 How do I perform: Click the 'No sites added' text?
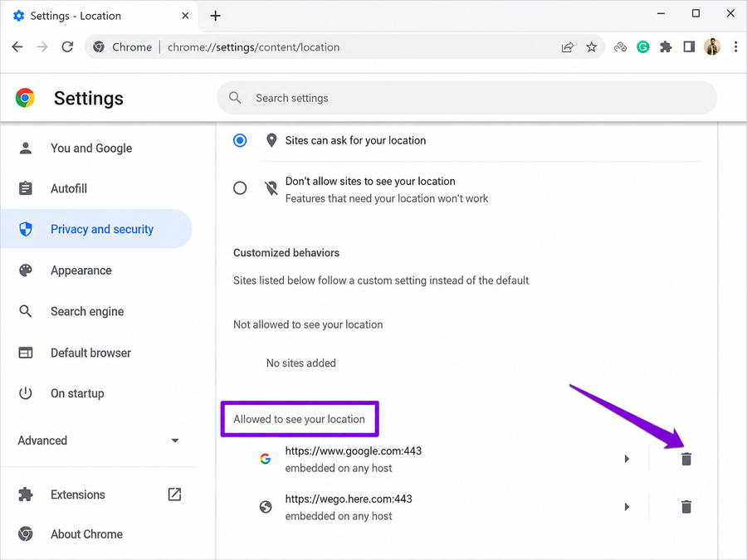pos(301,363)
